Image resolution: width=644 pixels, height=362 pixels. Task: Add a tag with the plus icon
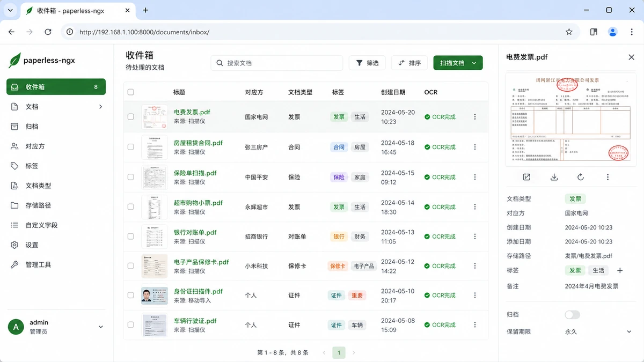pyautogui.click(x=620, y=270)
